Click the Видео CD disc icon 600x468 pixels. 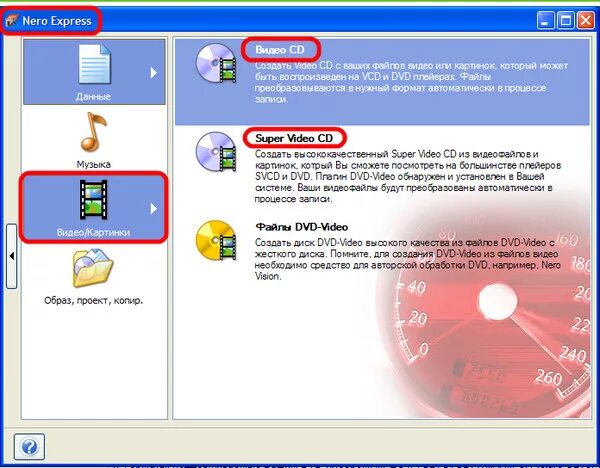click(x=216, y=64)
